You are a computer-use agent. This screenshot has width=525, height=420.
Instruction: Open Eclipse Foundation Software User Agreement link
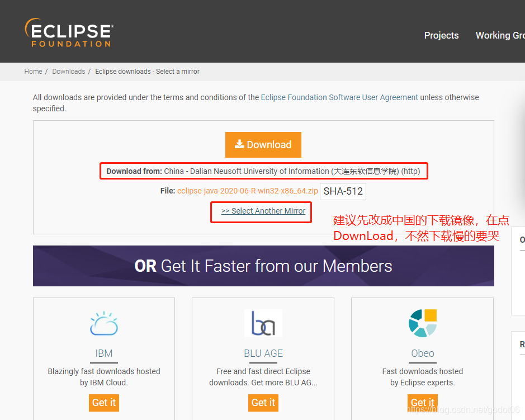[339, 97]
